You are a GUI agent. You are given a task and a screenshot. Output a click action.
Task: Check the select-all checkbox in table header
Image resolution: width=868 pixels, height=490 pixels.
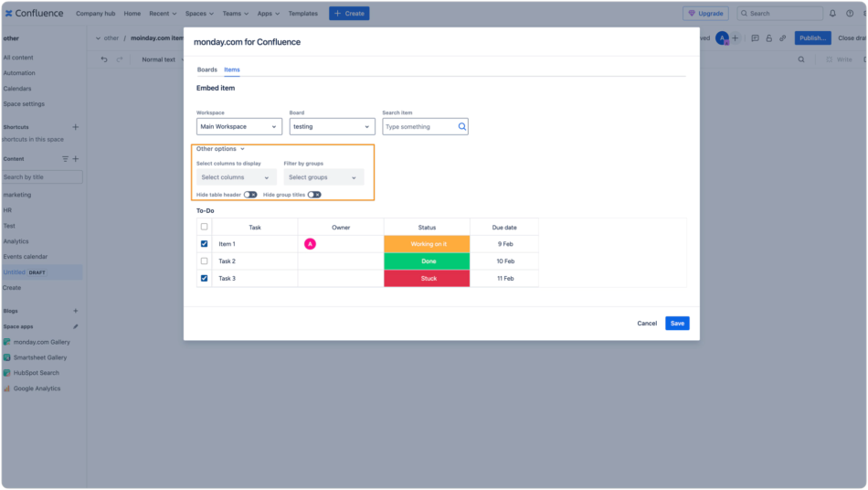(x=205, y=227)
